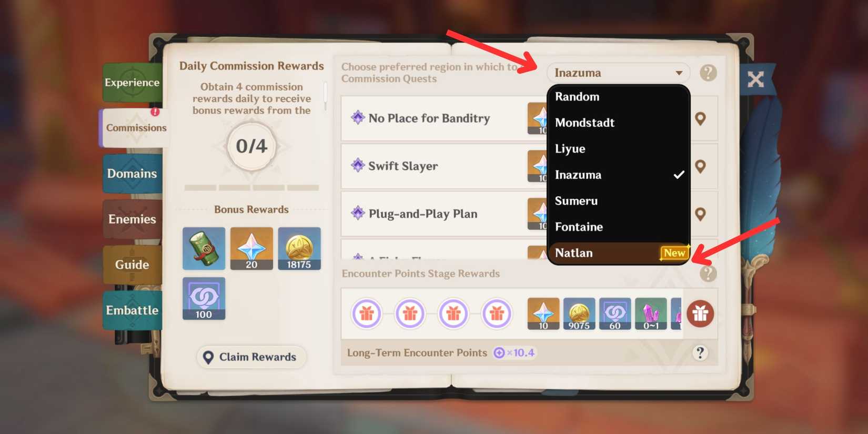
Task: Select the first encounter points gift circle
Action: 367,314
